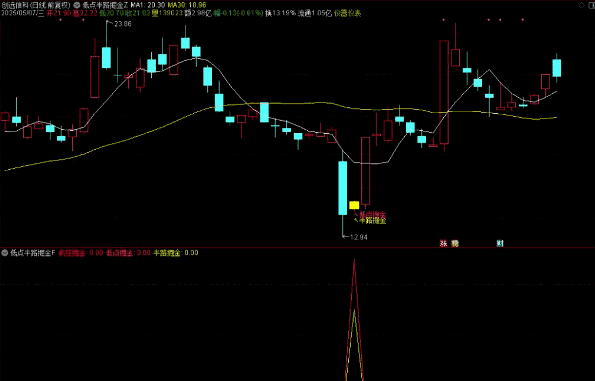Click the 半路掘金 yellow legend label
595x381 pixels.
tap(167, 253)
